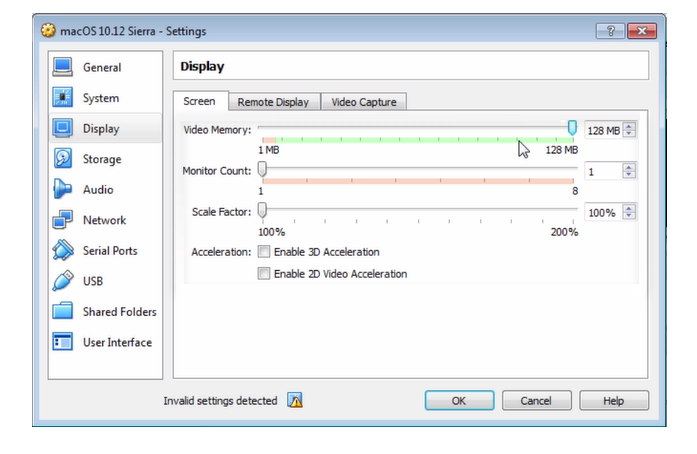
Task: Switch to the Remote Display tab
Action: (x=273, y=102)
